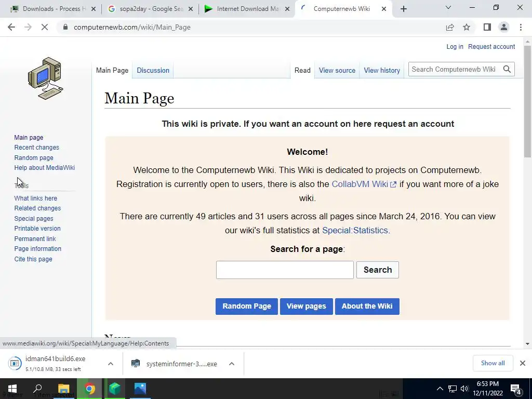Image resolution: width=532 pixels, height=399 pixels.
Task: Close the Internet Download Manager tab
Action: 287,9
